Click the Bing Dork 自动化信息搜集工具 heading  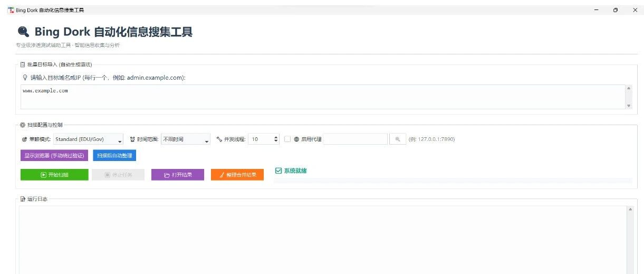tap(113, 32)
